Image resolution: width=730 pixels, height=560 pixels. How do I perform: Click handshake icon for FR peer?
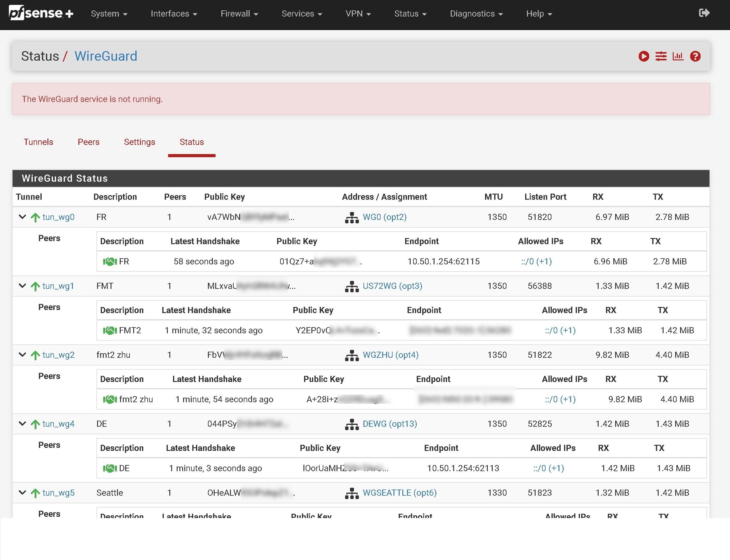(x=110, y=262)
